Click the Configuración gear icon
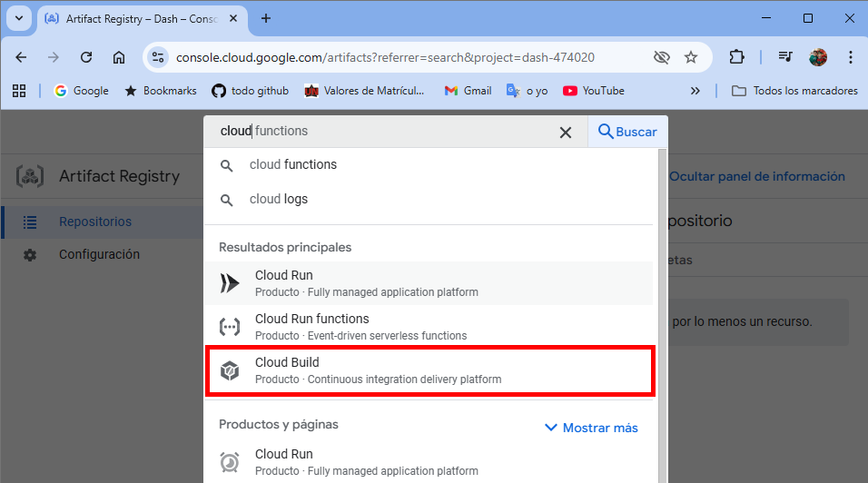This screenshot has height=483, width=868. [x=30, y=255]
